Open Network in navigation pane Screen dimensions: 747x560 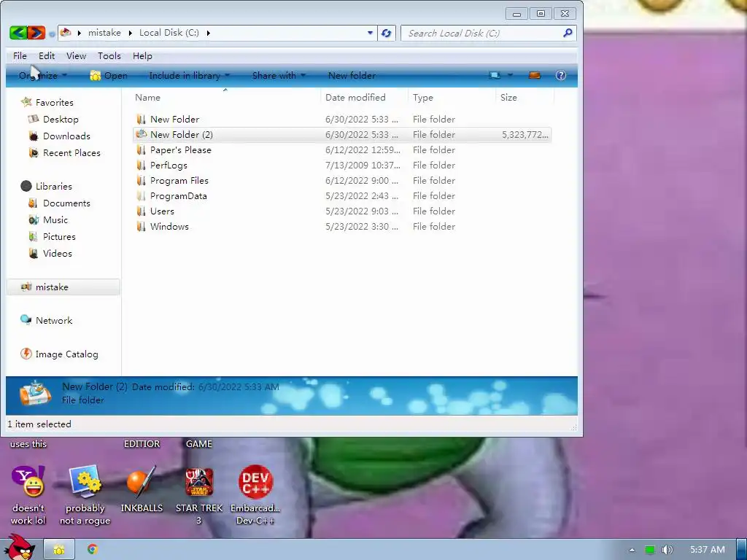(54, 321)
